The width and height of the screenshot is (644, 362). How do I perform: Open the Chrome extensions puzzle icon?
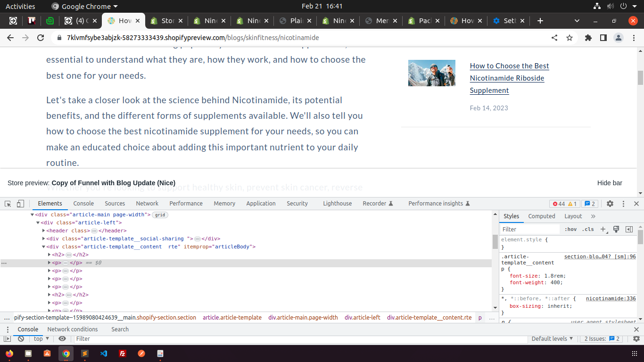tap(588, 38)
